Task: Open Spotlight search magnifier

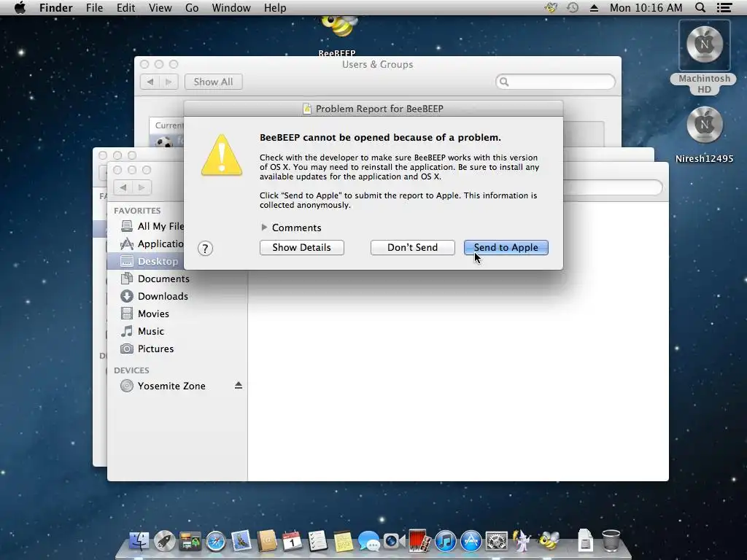Action: [700, 7]
